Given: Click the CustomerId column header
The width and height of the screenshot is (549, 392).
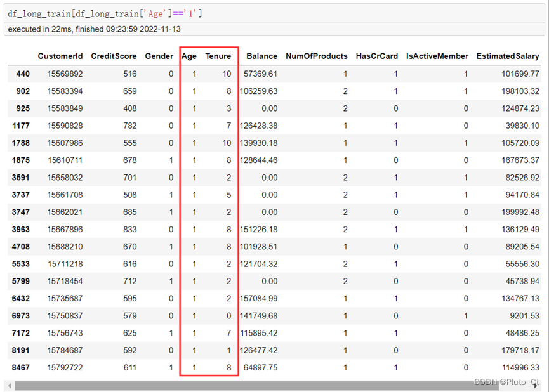Looking at the screenshot, I should [x=60, y=56].
